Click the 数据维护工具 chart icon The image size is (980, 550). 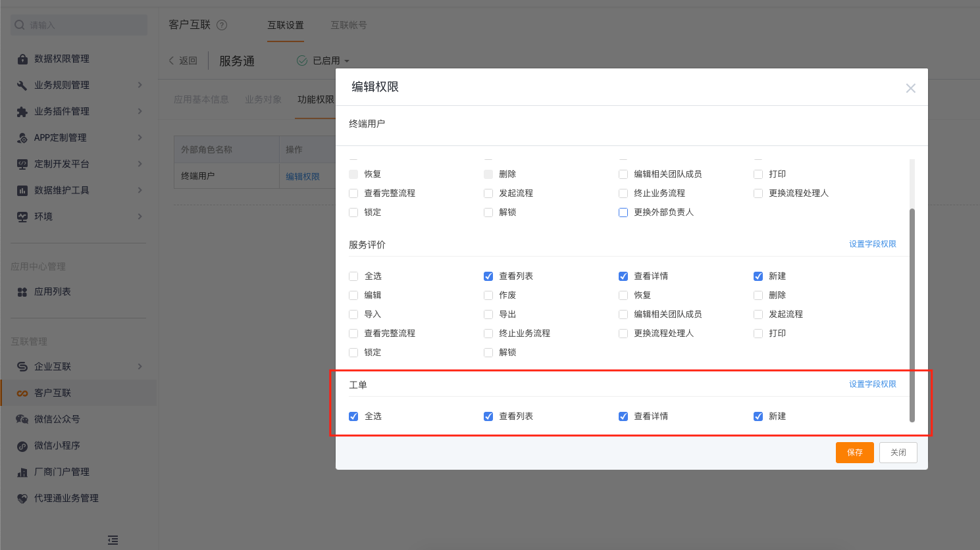[22, 190]
